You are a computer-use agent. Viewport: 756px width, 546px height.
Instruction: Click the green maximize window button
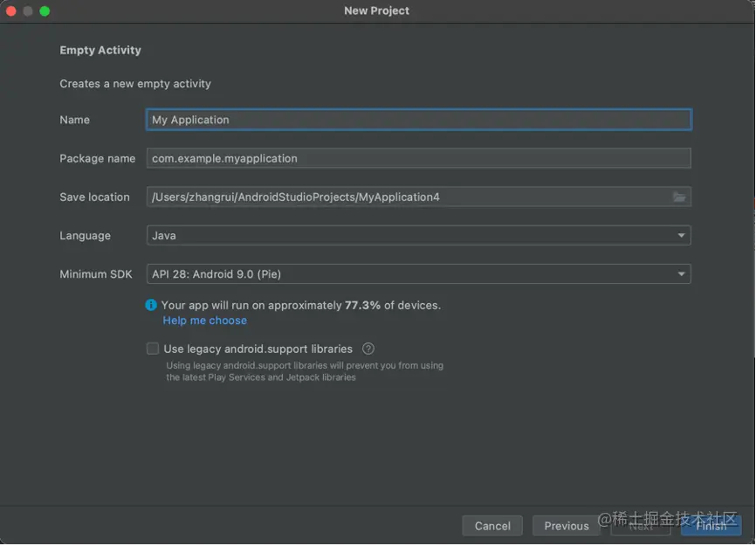[x=45, y=11]
